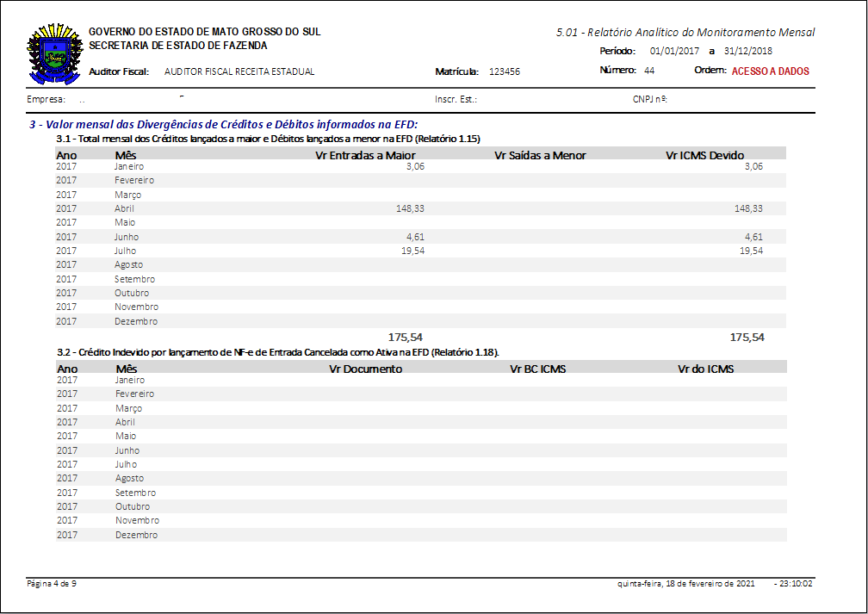This screenshot has height=614, width=868.
Task: Click the 'Vr BC ICMS' column header
Action: click(537, 369)
